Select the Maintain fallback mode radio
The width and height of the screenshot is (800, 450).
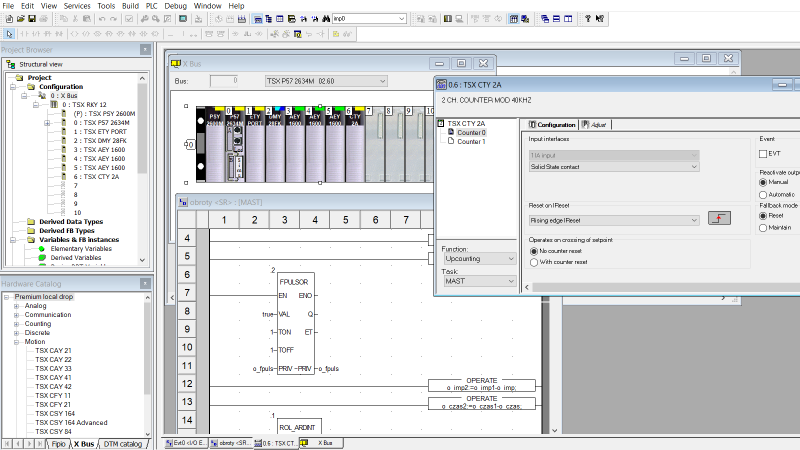click(763, 228)
